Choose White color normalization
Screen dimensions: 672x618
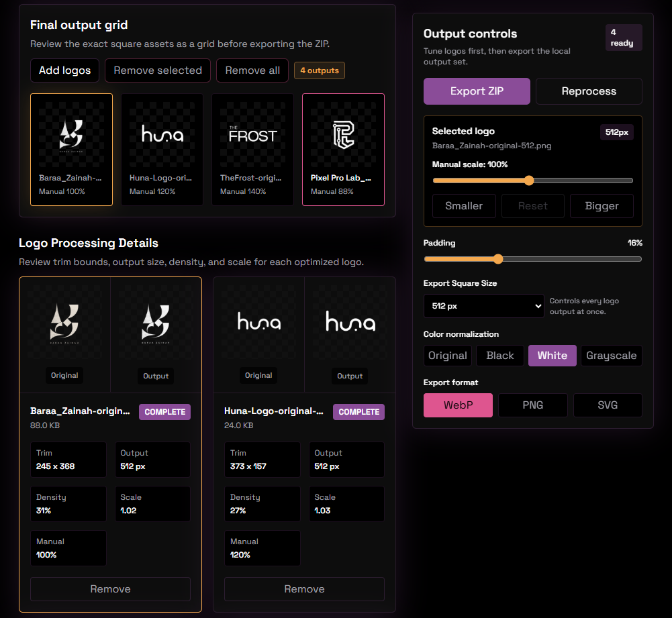pyautogui.click(x=552, y=356)
